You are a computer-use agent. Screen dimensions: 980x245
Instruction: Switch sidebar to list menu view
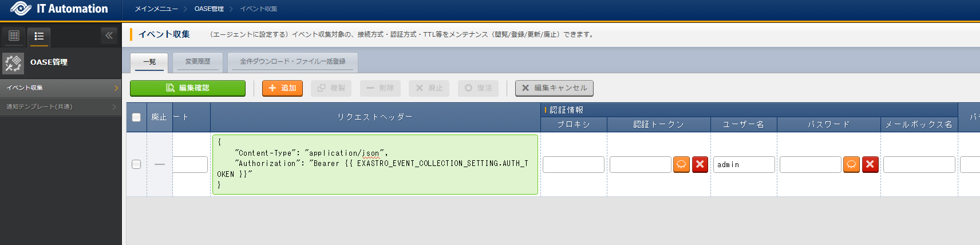39,36
